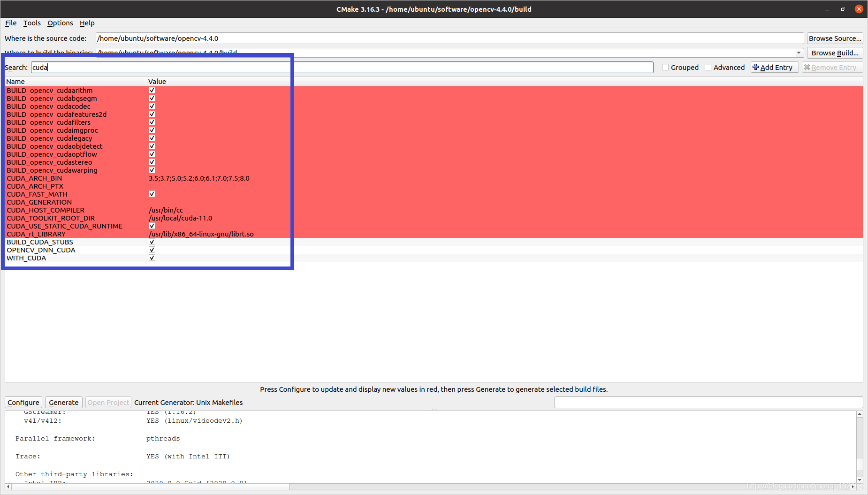The image size is (868, 495).
Task: Minimize the CMake window
Action: [x=827, y=9]
